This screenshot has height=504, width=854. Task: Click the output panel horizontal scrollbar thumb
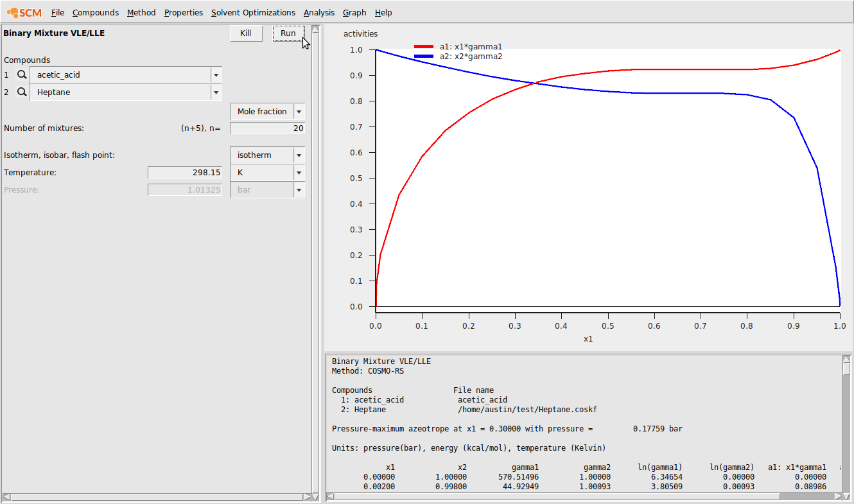point(557,497)
